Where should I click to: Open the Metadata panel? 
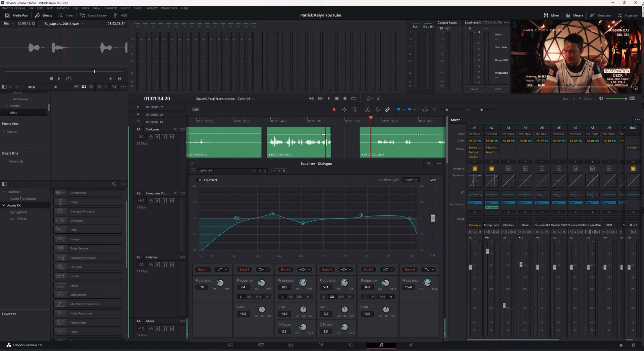click(x=600, y=15)
